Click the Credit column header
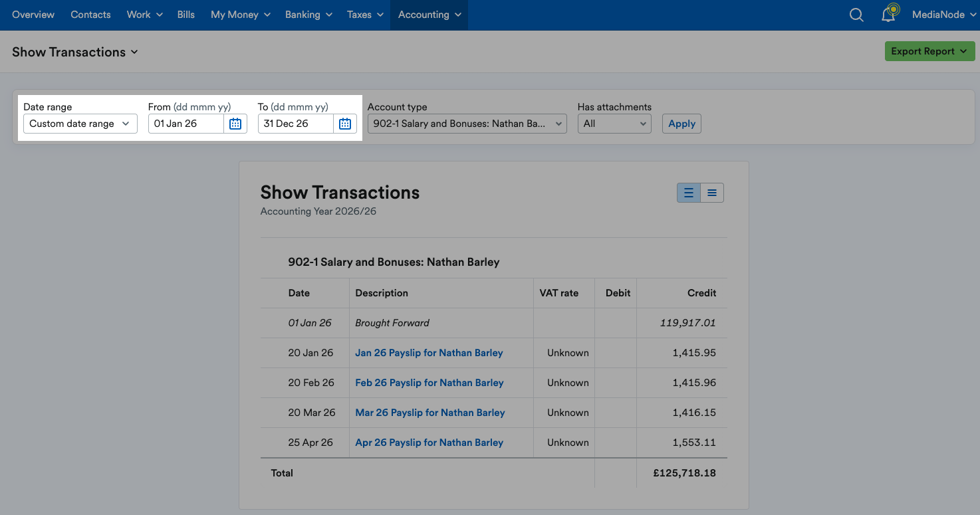Image resolution: width=980 pixels, height=515 pixels. click(x=701, y=293)
